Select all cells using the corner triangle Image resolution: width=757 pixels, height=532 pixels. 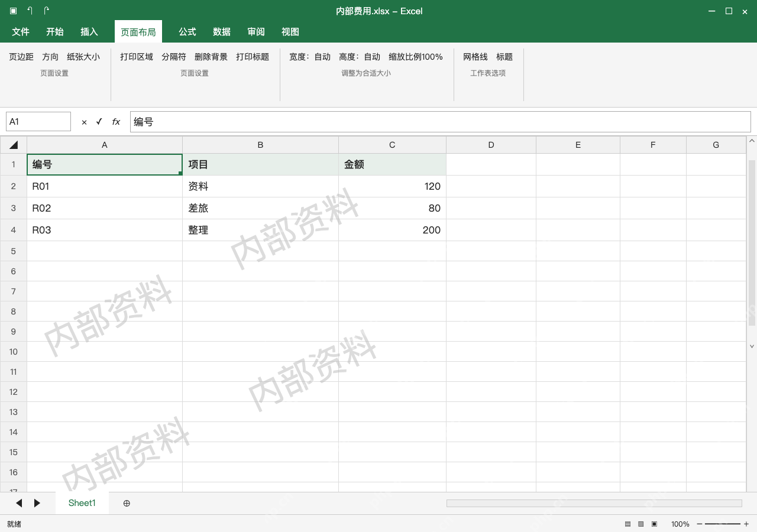[x=14, y=145]
